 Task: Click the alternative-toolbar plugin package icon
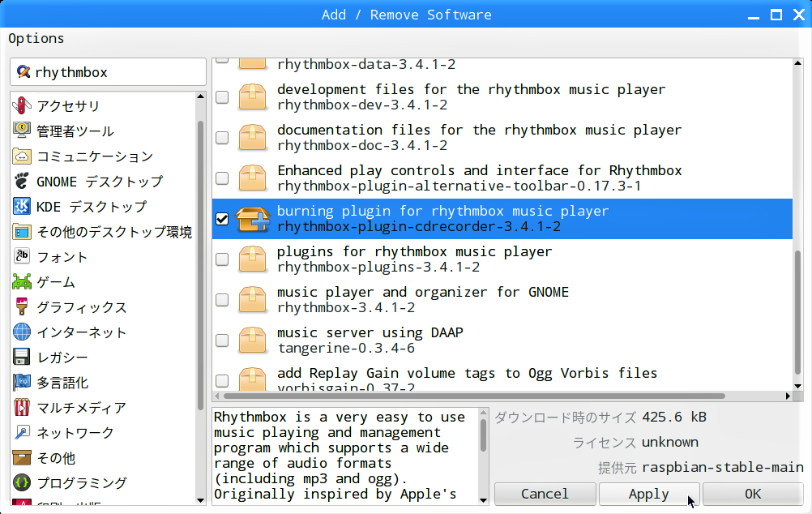(252, 178)
